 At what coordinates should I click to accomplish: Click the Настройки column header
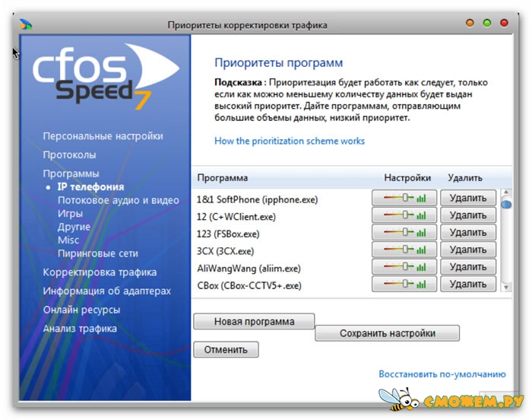[407, 178]
